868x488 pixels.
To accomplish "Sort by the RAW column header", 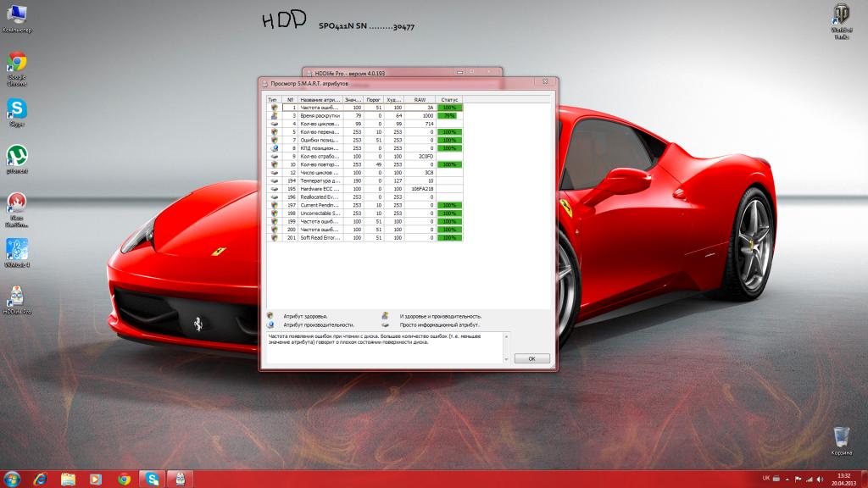I will coord(420,99).
